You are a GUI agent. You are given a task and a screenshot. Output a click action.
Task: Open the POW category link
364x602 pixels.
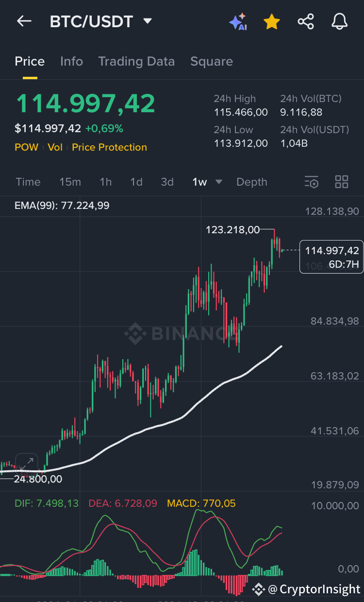[x=27, y=147]
